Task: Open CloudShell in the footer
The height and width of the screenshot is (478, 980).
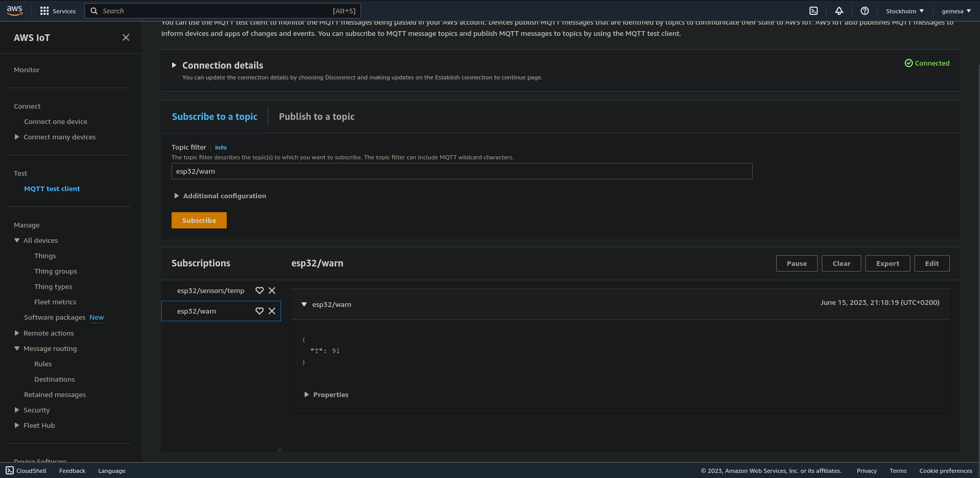Action: pos(26,471)
